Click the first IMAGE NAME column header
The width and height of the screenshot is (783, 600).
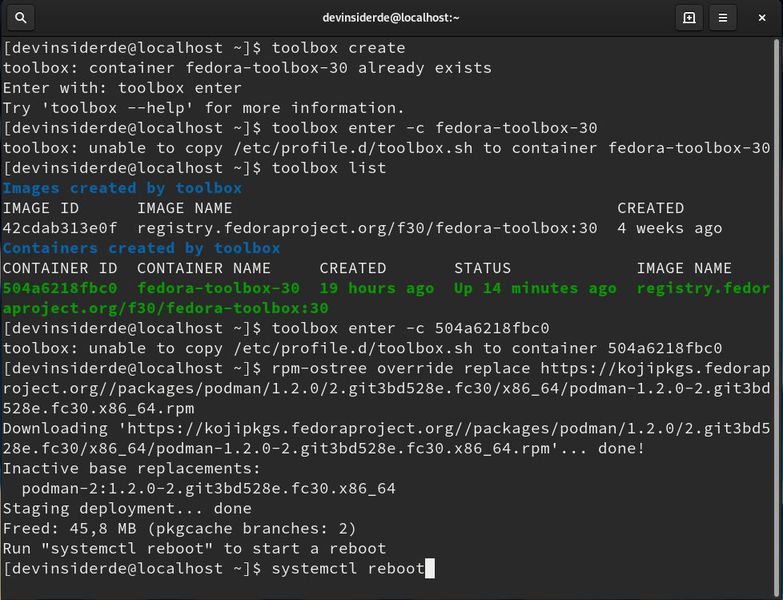click(x=185, y=208)
